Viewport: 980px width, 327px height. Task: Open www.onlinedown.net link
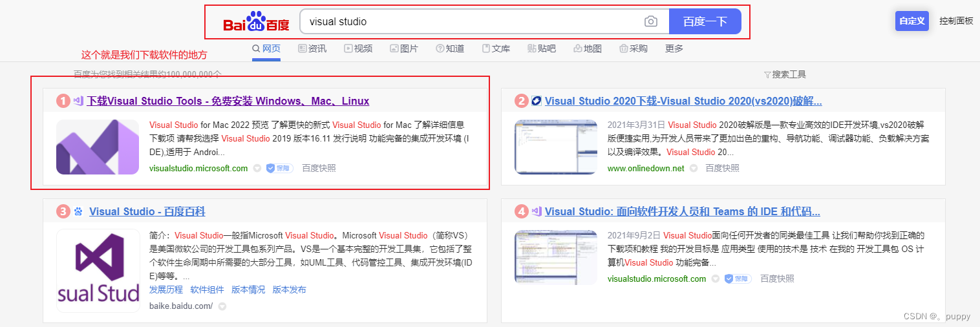(646, 168)
